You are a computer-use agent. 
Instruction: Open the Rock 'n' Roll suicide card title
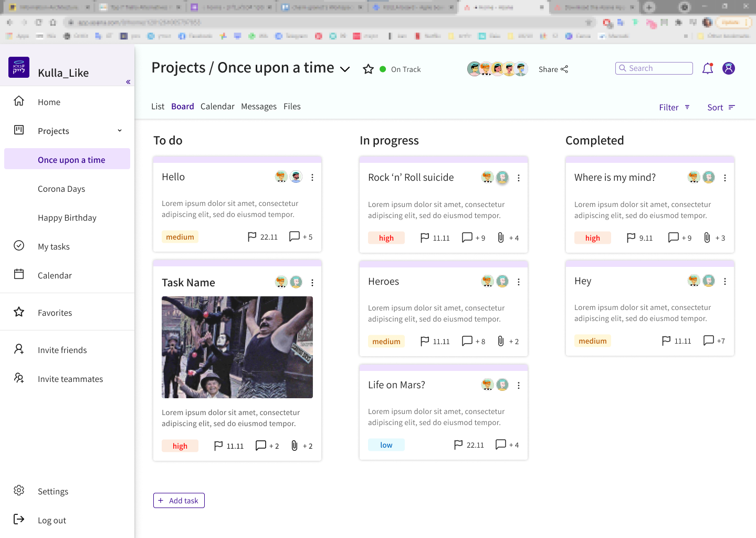click(411, 178)
